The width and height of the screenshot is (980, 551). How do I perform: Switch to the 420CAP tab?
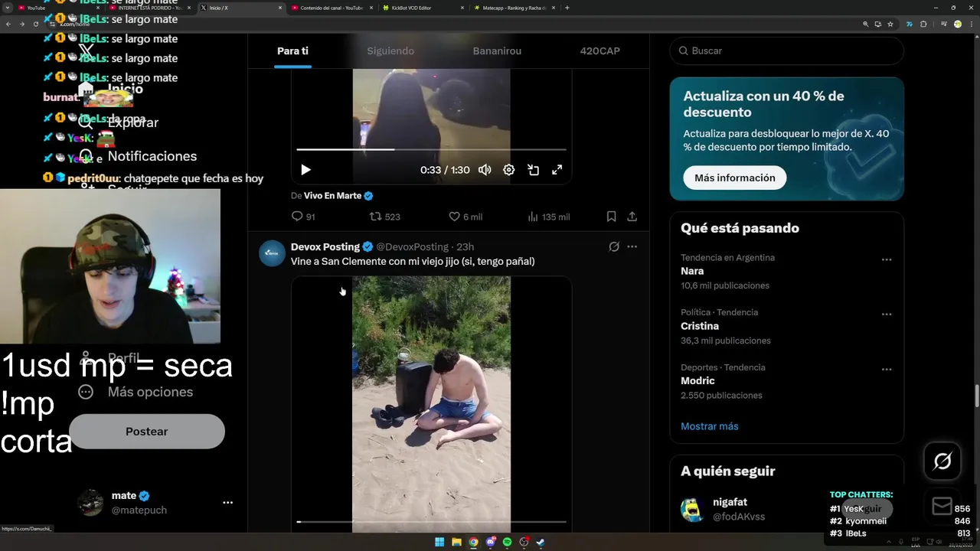pos(600,51)
